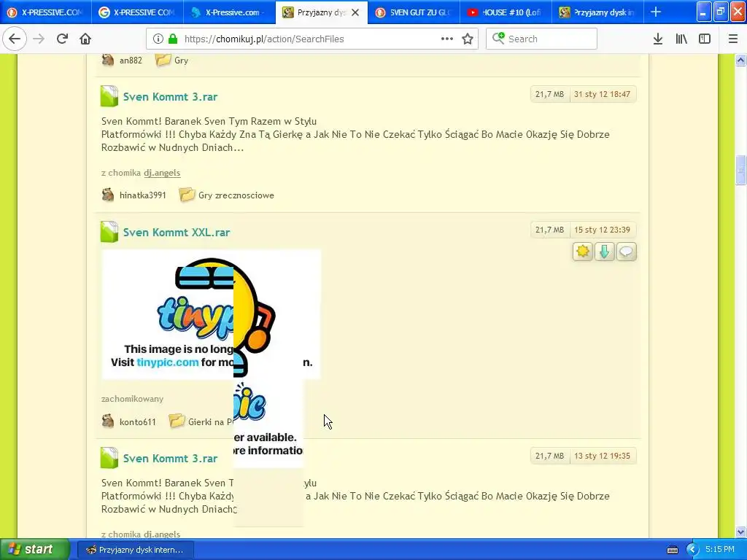747x560 pixels.
Task: Open a new browser tab
Action: [656, 12]
